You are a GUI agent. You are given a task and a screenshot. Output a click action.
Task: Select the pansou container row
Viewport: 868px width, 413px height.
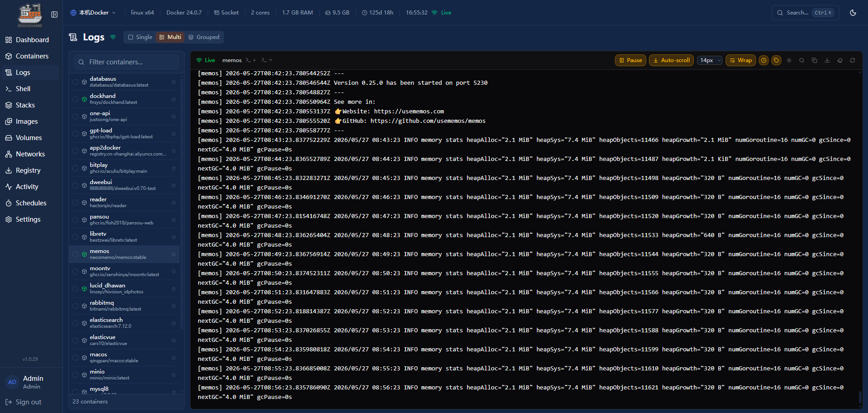click(124, 220)
